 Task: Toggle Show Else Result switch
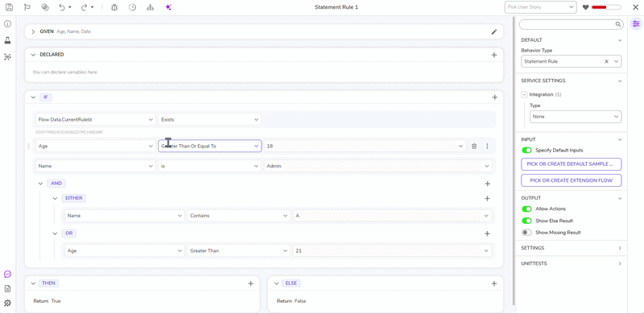526,221
